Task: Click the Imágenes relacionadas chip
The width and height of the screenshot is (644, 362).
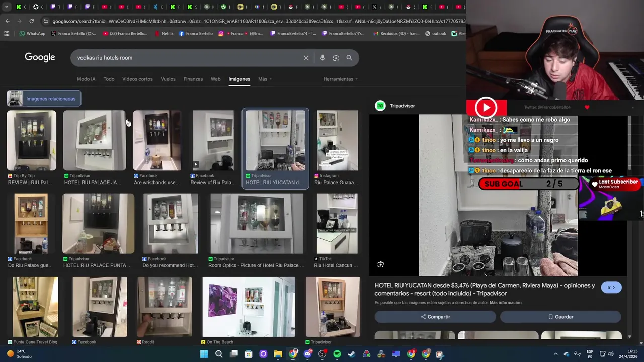Action: click(x=44, y=99)
